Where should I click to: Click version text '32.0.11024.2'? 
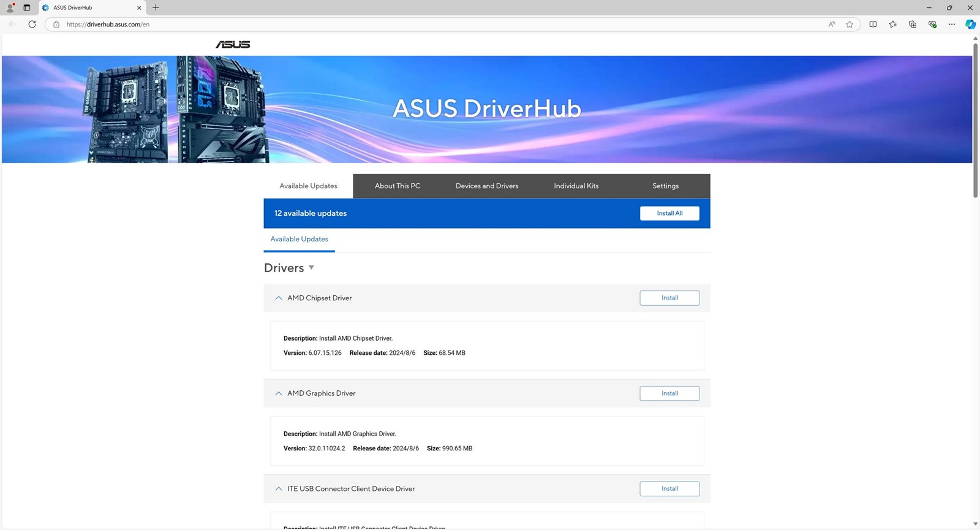326,449
